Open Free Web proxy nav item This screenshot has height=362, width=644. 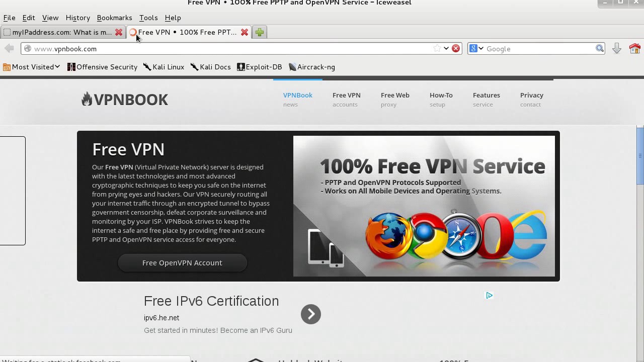click(x=395, y=100)
